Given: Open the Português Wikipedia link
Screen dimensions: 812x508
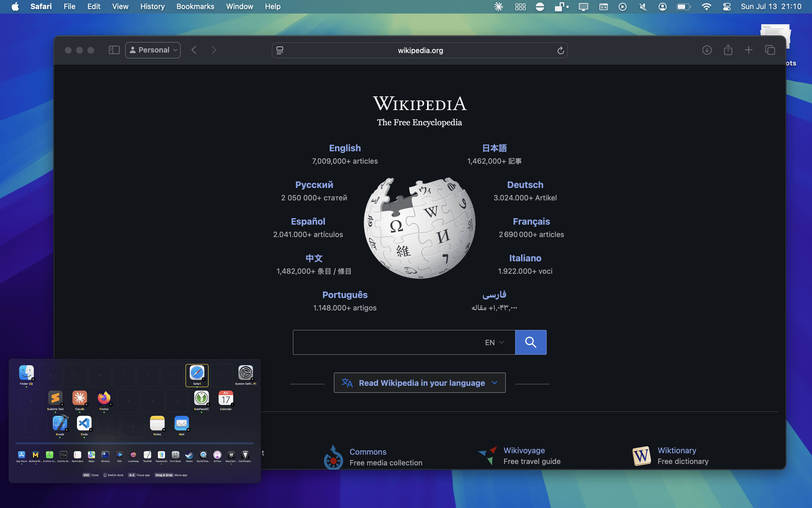Looking at the screenshot, I should coord(345,295).
